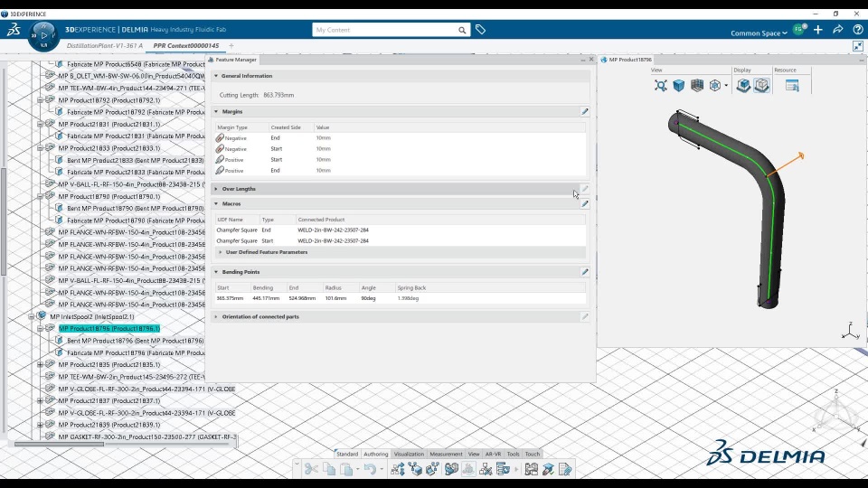Open the Help question mark icon
The width and height of the screenshot is (868, 488).
pyautogui.click(x=857, y=30)
